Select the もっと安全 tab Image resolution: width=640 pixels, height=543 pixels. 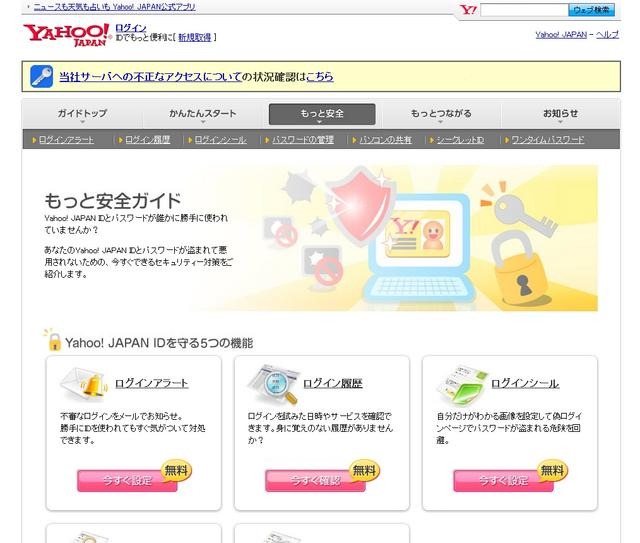coord(322,114)
